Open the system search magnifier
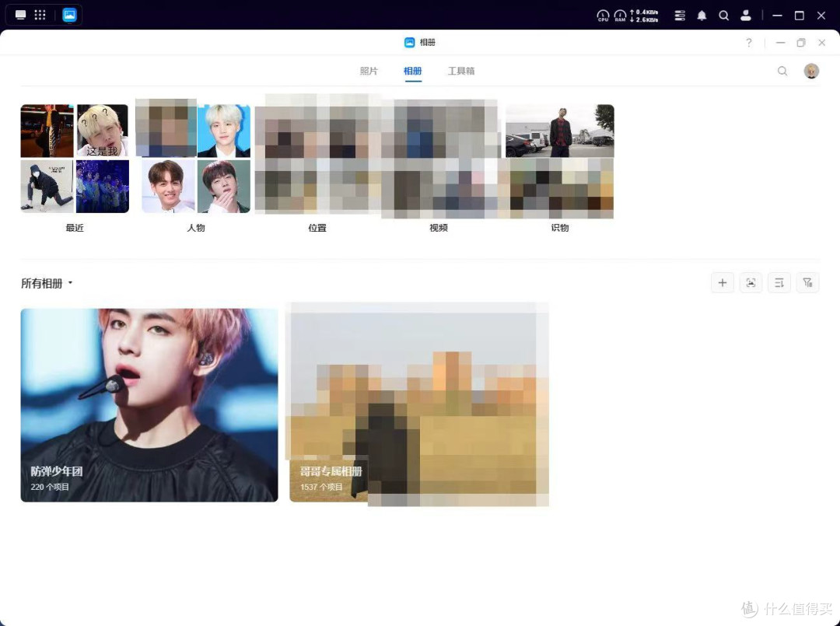840x626 pixels. point(724,16)
